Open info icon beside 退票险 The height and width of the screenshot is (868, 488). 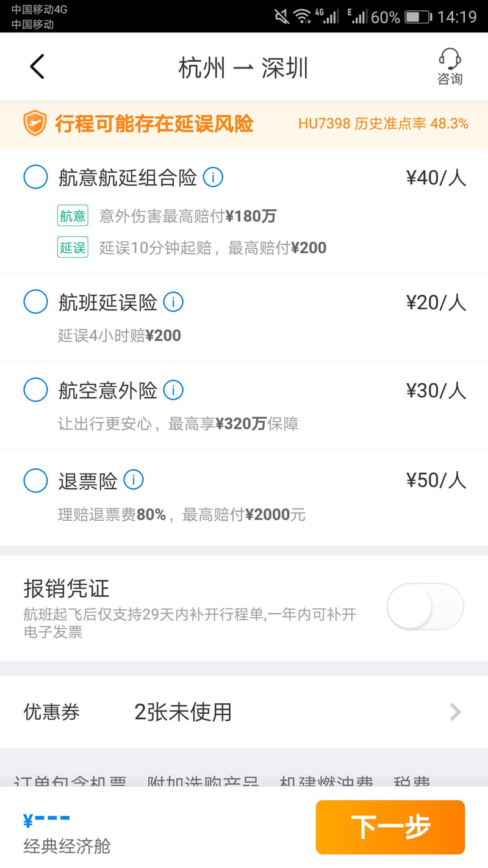[x=134, y=480]
